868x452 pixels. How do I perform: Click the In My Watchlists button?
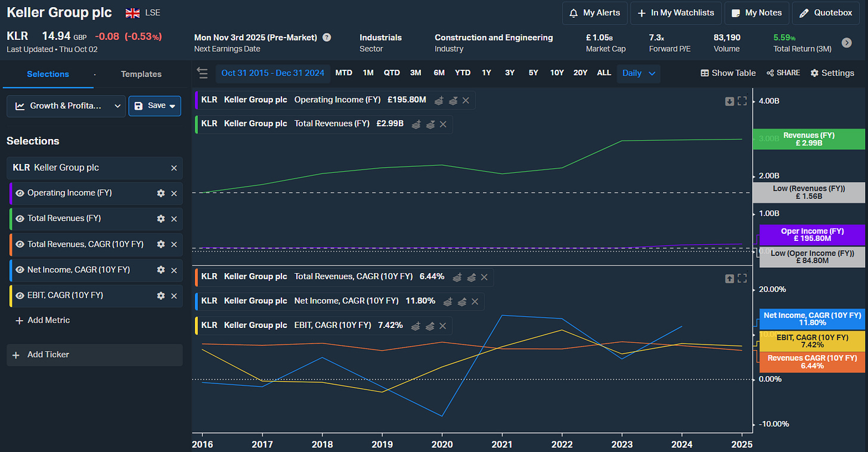coord(676,13)
